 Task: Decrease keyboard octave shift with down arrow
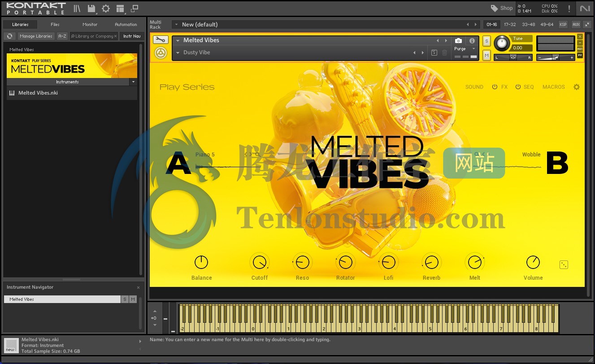pyautogui.click(x=155, y=325)
